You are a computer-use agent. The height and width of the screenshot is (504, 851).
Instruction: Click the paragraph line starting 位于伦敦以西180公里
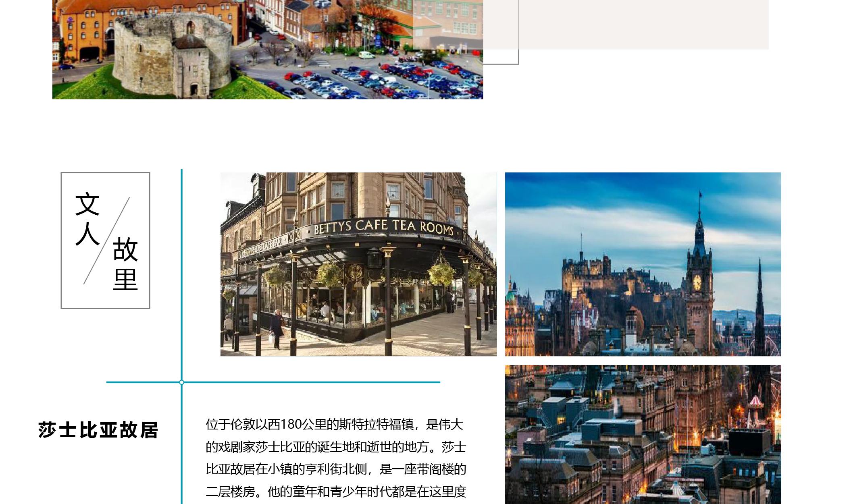(x=335, y=425)
